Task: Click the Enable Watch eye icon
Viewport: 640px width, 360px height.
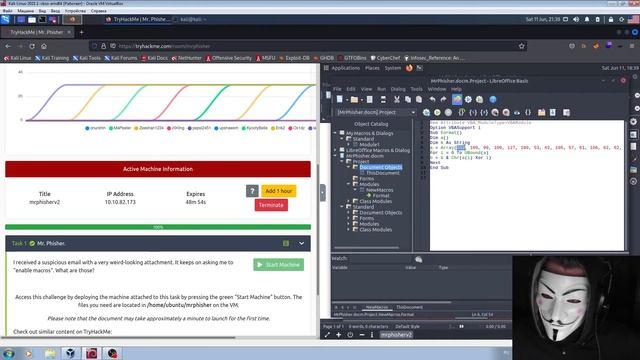Action: click(x=517, y=112)
